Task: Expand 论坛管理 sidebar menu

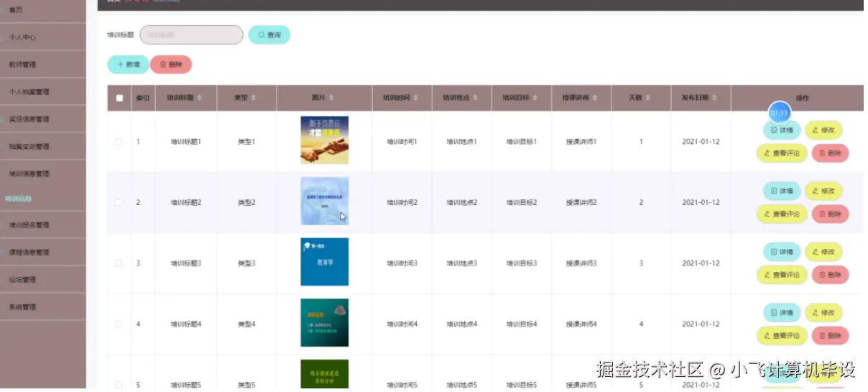Action: click(x=43, y=279)
